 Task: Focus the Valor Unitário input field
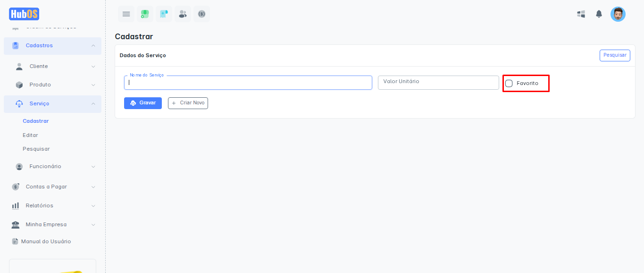click(438, 83)
